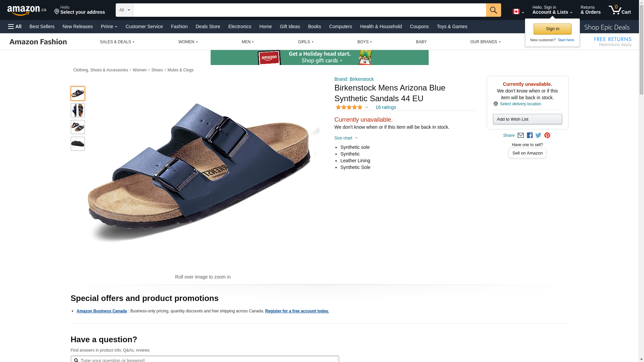This screenshot has height=362, width=644.
Task: Open the WOMEN fashion menu
Action: pyautogui.click(x=188, y=42)
